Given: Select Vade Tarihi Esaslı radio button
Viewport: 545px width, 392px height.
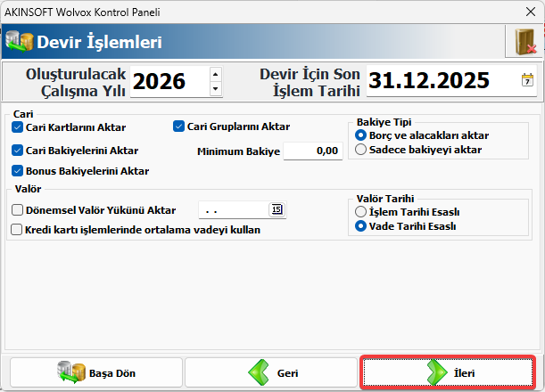Looking at the screenshot, I should tap(360, 226).
